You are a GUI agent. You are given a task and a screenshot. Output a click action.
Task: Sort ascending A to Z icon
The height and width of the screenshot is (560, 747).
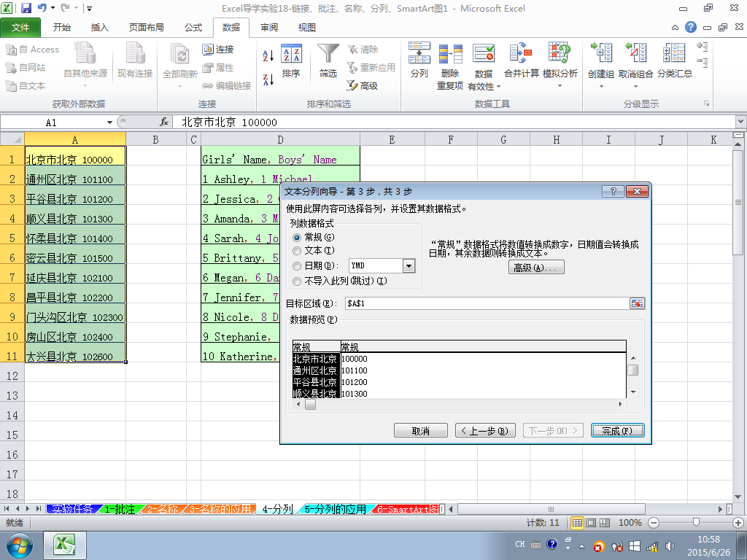click(x=268, y=55)
